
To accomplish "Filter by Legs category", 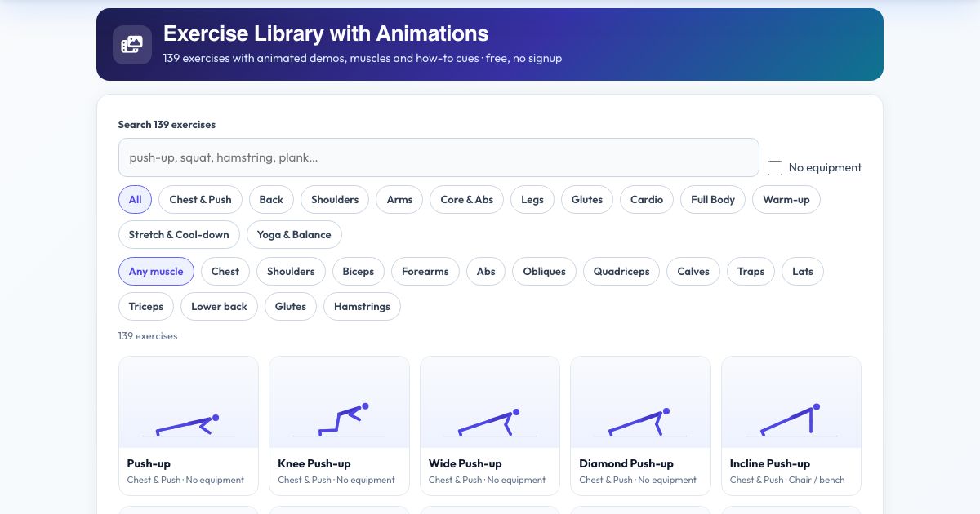I will click(x=532, y=199).
